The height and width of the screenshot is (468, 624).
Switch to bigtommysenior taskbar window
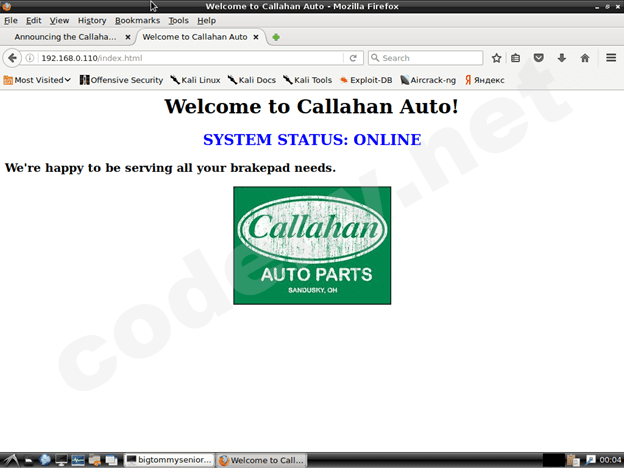[169, 460]
